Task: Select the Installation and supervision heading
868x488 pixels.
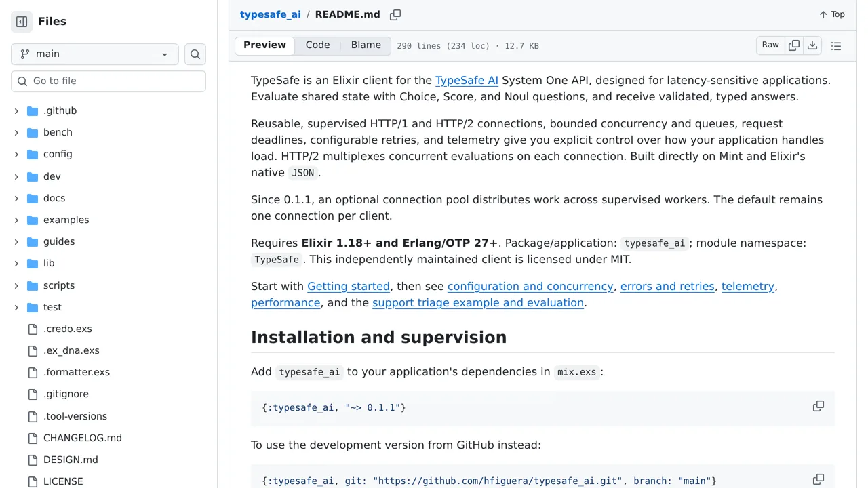Action: 378,337
